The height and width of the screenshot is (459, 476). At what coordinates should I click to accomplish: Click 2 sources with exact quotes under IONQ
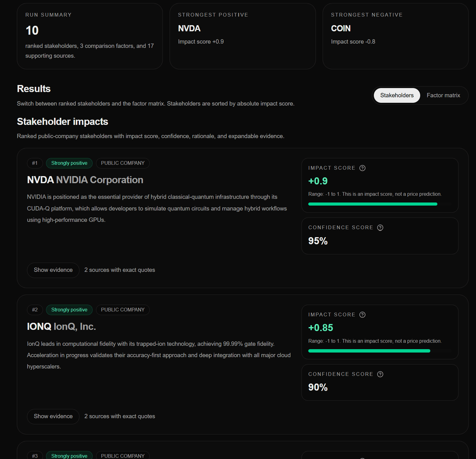(x=120, y=416)
